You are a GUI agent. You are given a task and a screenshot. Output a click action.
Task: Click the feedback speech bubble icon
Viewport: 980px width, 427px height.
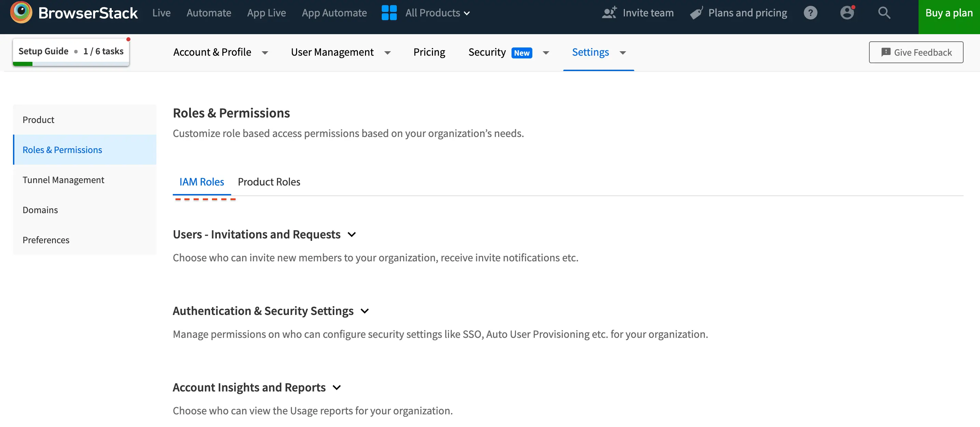pos(886,52)
